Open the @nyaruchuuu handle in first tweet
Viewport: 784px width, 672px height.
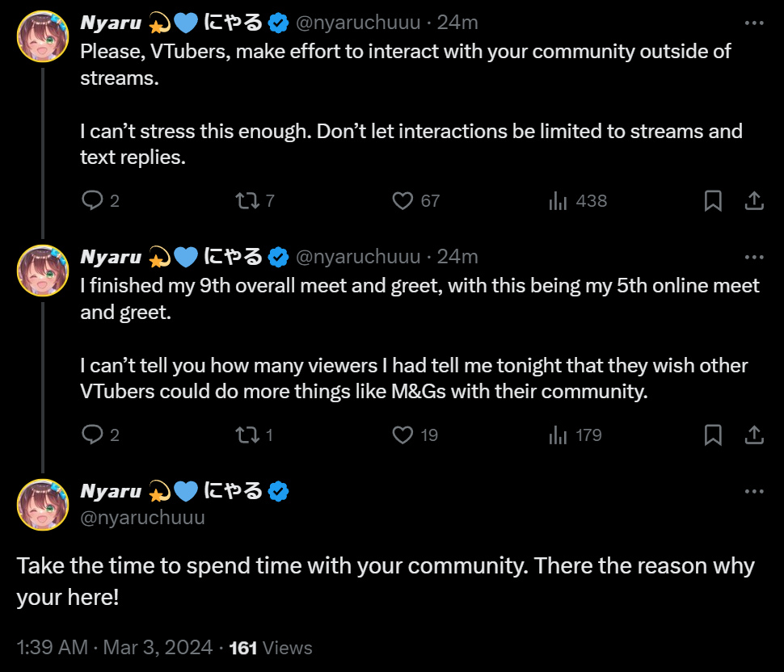point(358,23)
